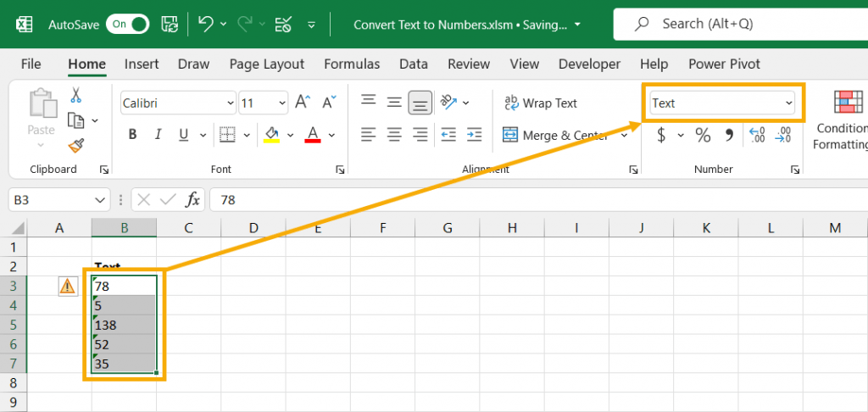Click Increase Decimal icon
868x412 pixels.
point(757,135)
